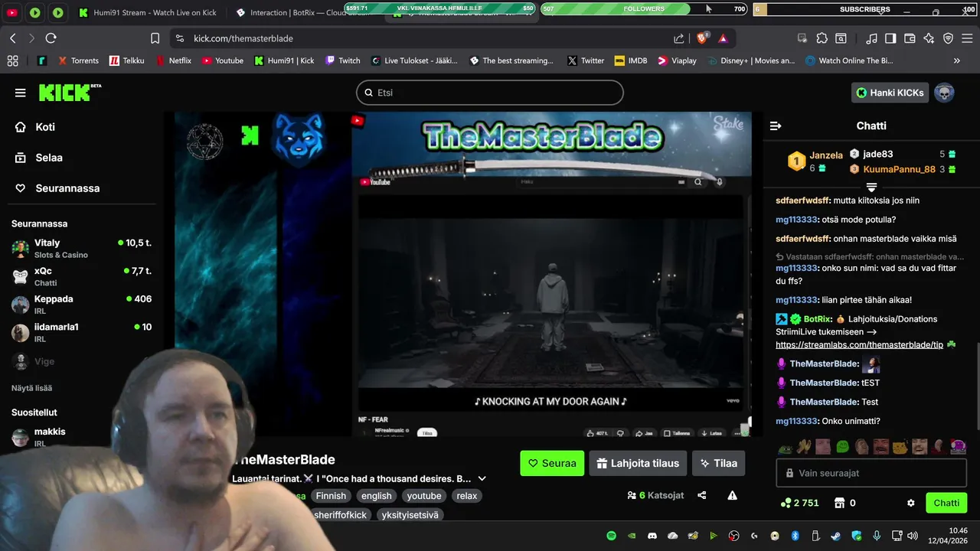Open the streamlabs tip link in chat

[x=859, y=345]
